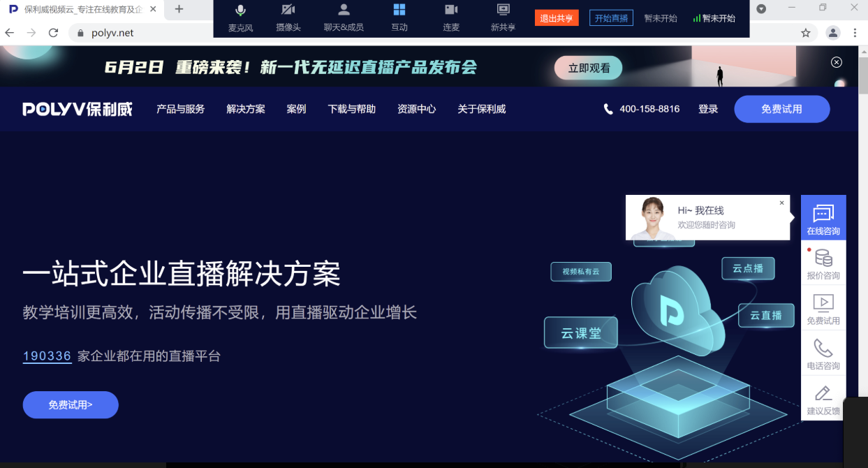Screen dimensions: 868x468
Task: Open 建议反馈 feedback sidebar icon
Action: click(823, 398)
